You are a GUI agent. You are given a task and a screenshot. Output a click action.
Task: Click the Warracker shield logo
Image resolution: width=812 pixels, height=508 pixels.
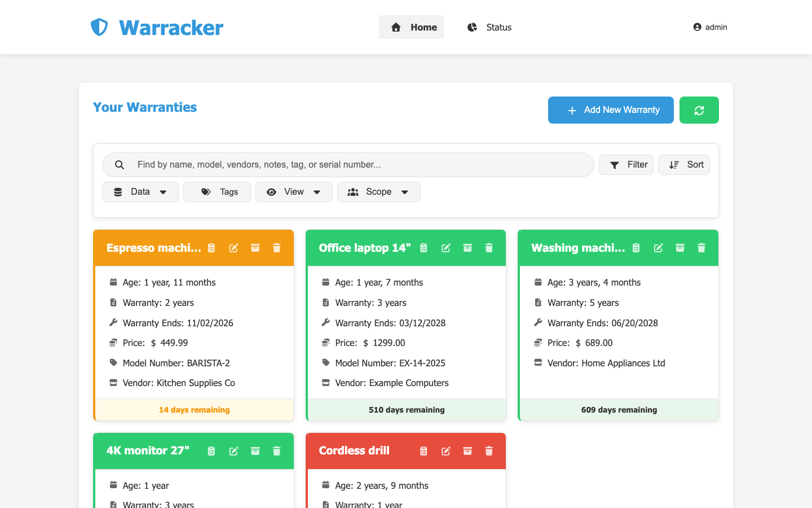99,27
